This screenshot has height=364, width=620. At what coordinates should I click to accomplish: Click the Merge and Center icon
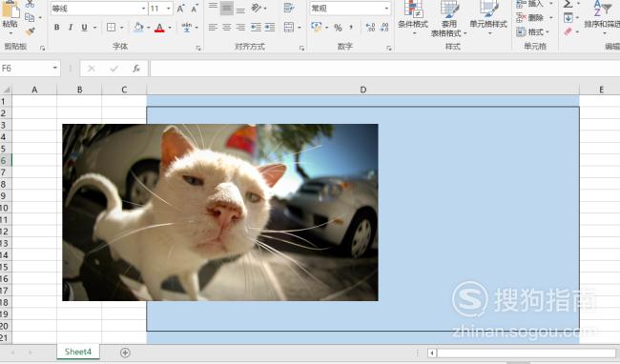point(289,28)
